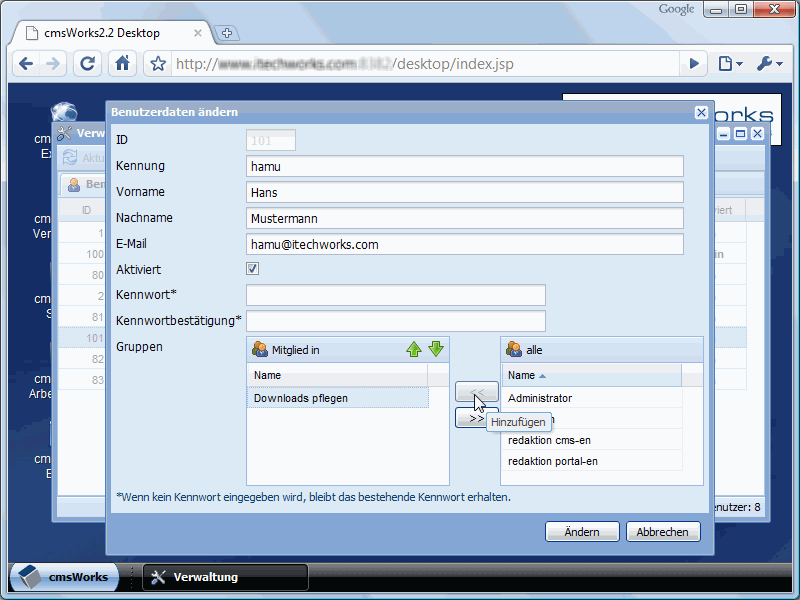The height and width of the screenshot is (600, 800).
Task: Select 'redaktion portal-en' group row
Action: point(592,461)
